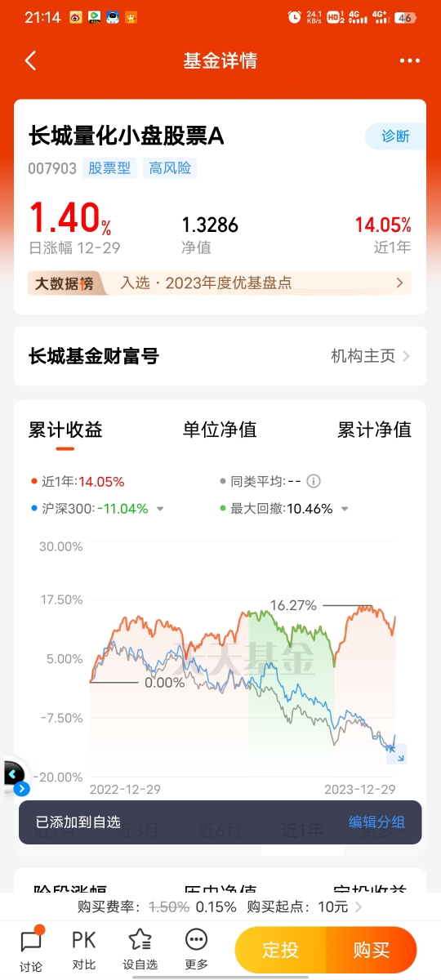The width and height of the screenshot is (441, 980).
Task: Expand the 最大回撤 dropdown arrow
Action: coord(345,509)
